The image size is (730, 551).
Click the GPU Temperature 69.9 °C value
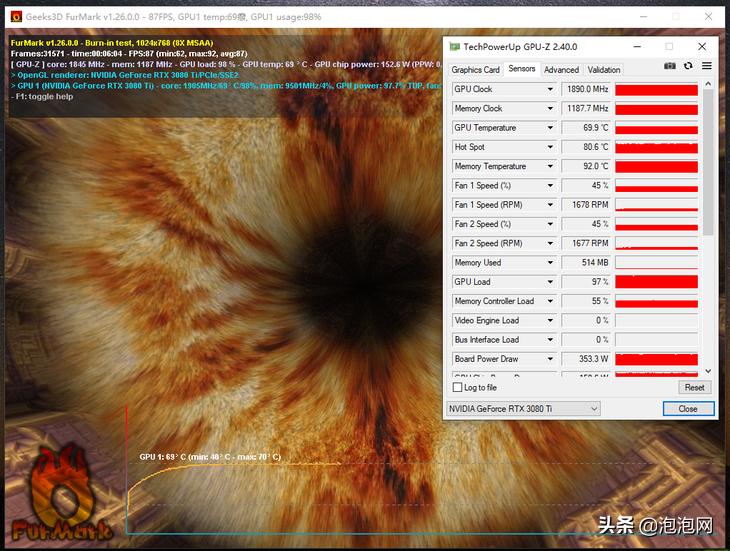click(x=586, y=128)
